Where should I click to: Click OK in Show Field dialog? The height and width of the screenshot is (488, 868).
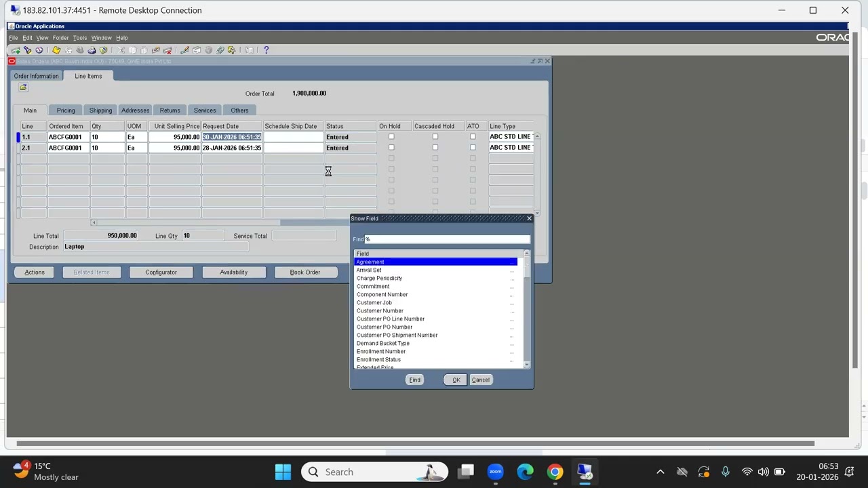click(x=456, y=380)
